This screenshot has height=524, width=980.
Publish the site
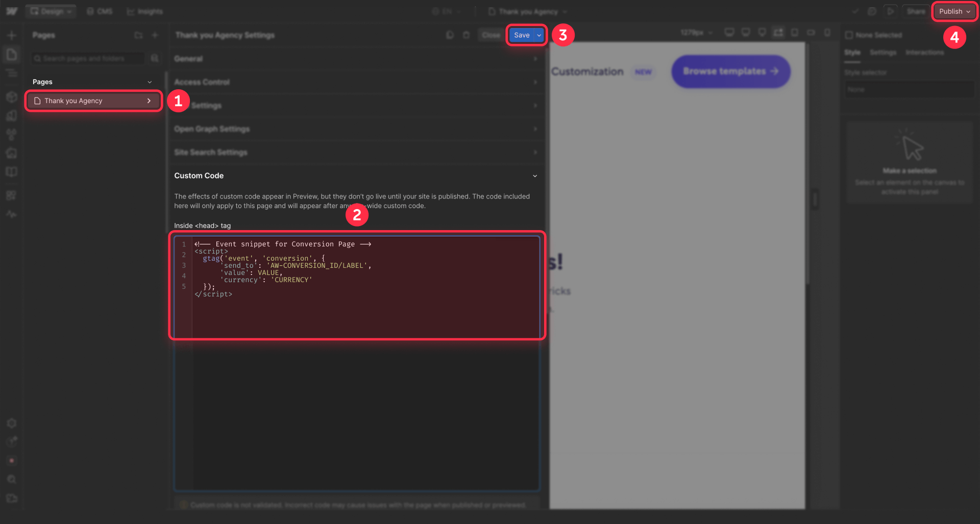(x=951, y=11)
